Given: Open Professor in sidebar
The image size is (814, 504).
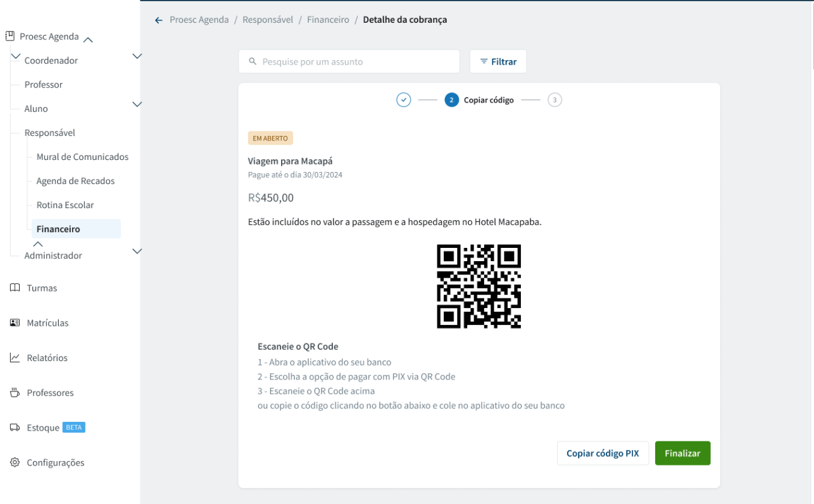Looking at the screenshot, I should point(44,85).
